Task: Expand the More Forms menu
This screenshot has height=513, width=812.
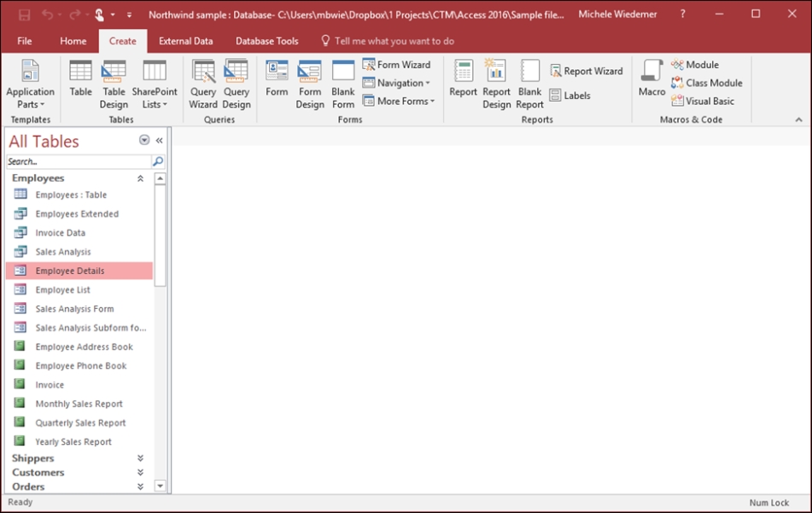Action: tap(398, 101)
